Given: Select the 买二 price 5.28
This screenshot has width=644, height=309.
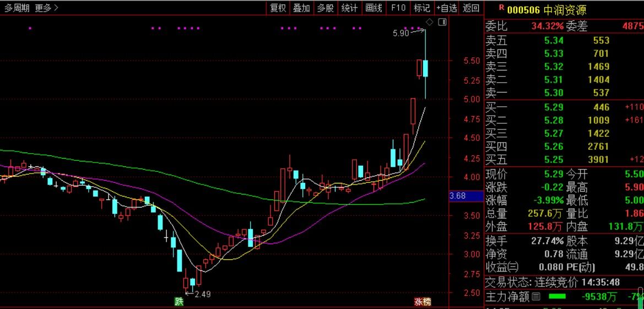Looking at the screenshot, I should (x=554, y=121).
